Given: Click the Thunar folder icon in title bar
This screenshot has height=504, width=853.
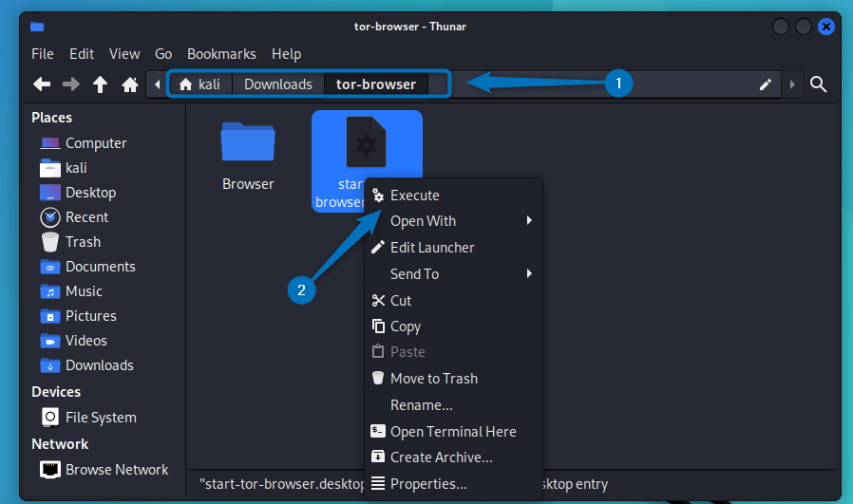Looking at the screenshot, I should pyautogui.click(x=37, y=27).
